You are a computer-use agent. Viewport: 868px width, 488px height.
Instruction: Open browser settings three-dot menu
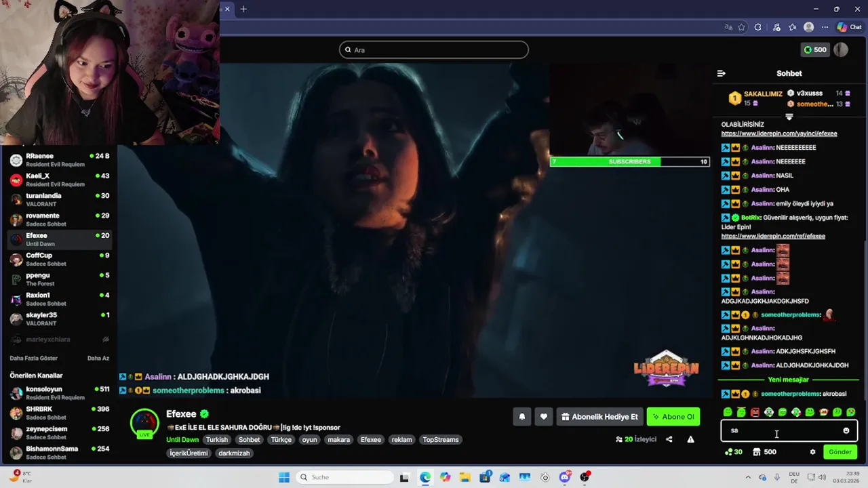(825, 27)
